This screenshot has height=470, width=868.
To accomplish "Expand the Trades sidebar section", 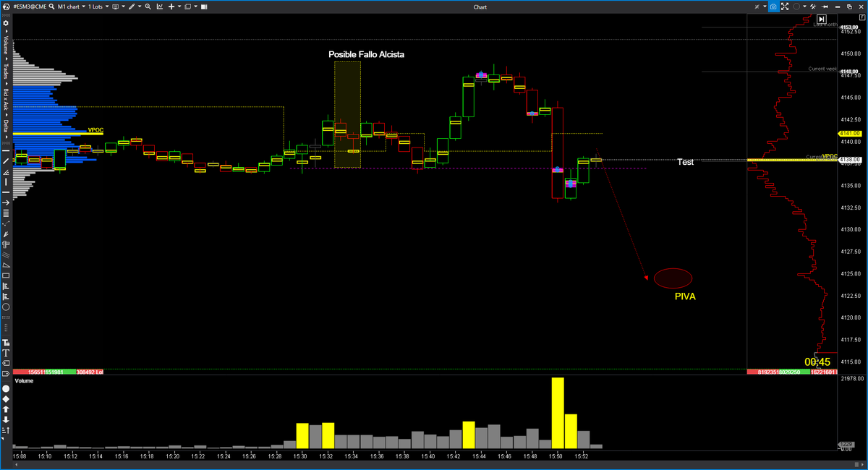I will click(6, 72).
